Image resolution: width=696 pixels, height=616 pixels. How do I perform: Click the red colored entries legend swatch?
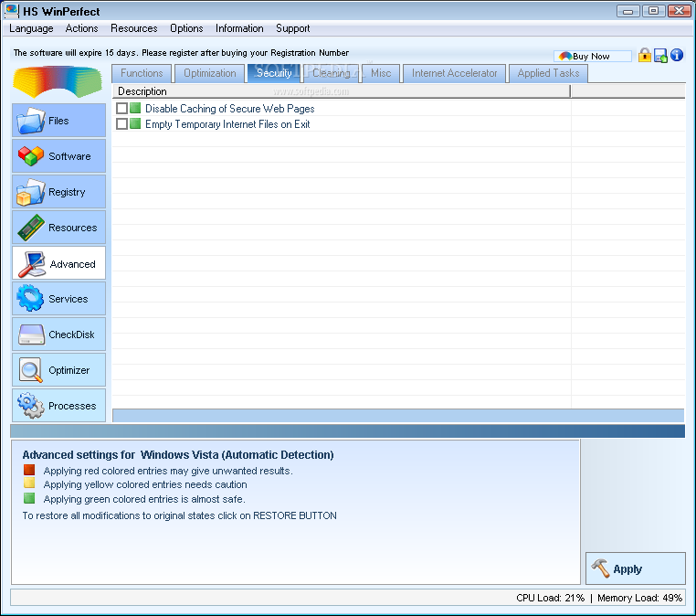[29, 470]
